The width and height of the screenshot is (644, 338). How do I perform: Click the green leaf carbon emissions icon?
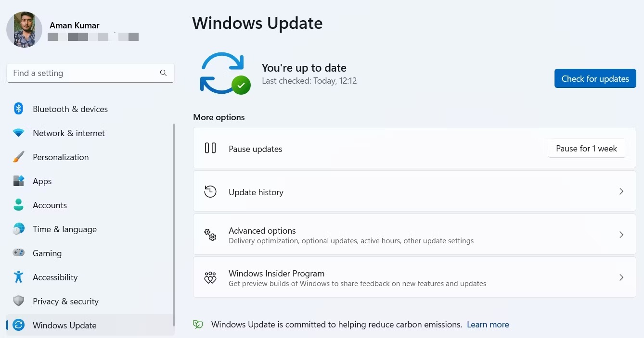click(x=198, y=325)
